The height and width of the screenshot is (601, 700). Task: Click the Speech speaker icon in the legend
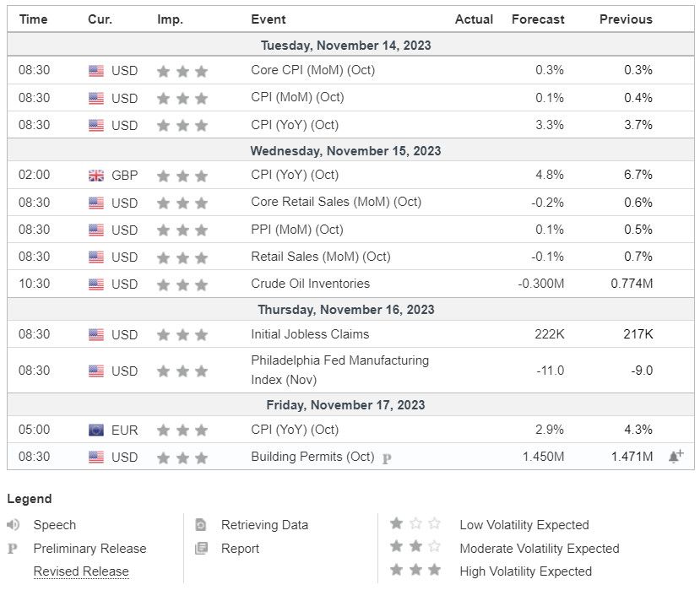pyautogui.click(x=14, y=525)
